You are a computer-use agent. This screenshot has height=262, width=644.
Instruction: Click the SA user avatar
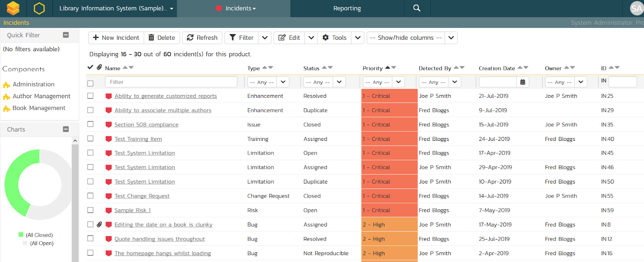pos(636,8)
